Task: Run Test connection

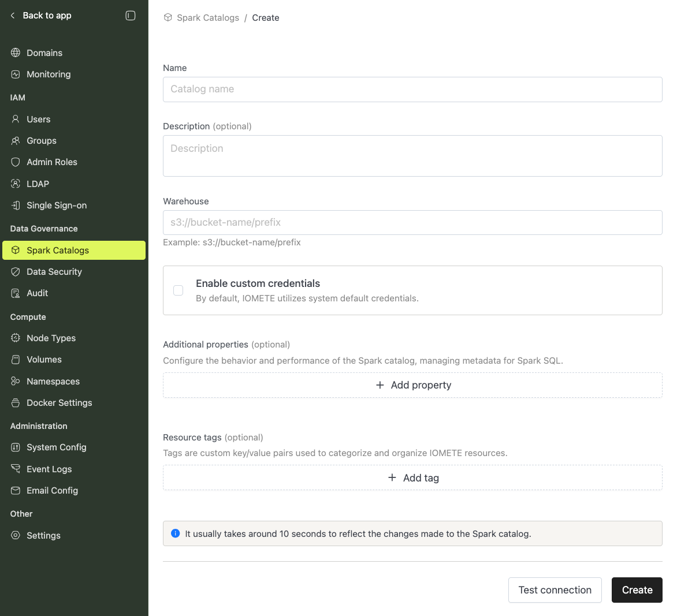Action: click(x=555, y=589)
